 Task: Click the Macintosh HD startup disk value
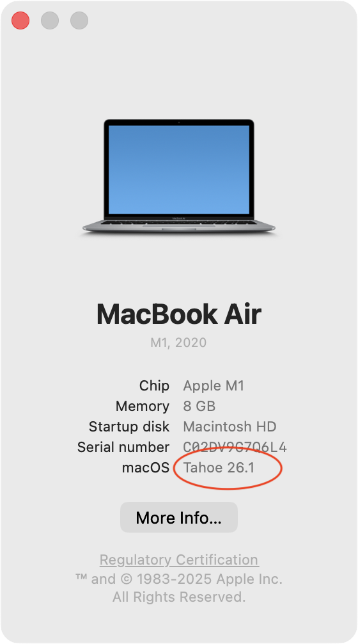(230, 427)
